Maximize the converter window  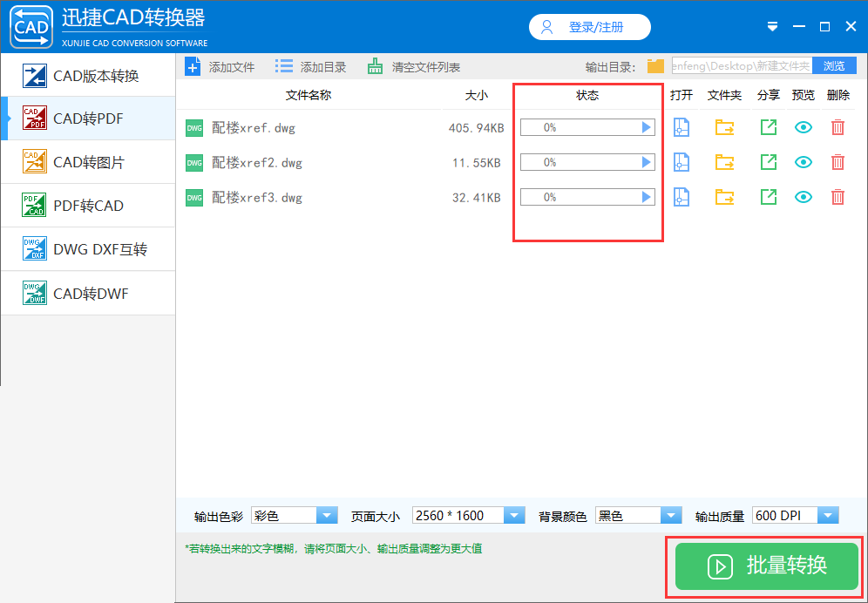(x=824, y=27)
